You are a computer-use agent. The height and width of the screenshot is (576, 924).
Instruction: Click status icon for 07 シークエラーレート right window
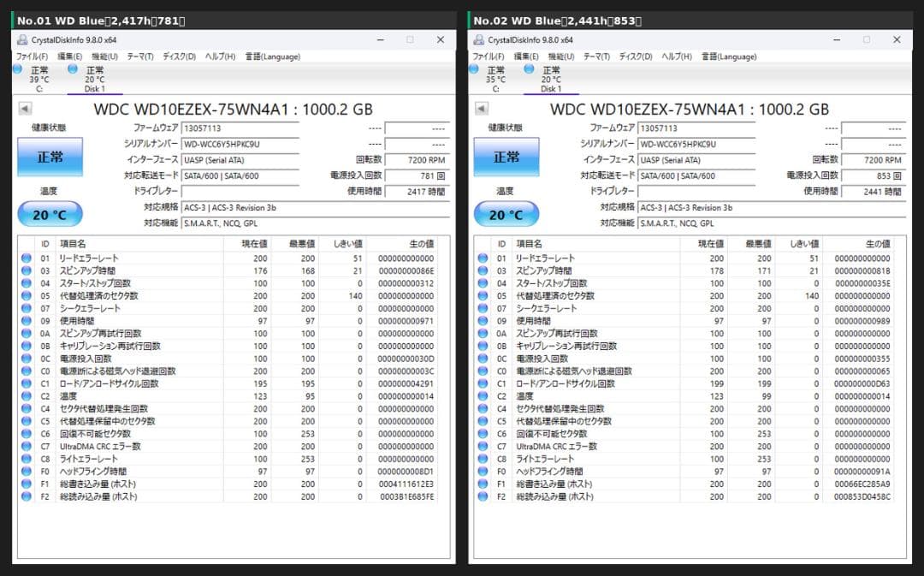pyautogui.click(x=483, y=308)
